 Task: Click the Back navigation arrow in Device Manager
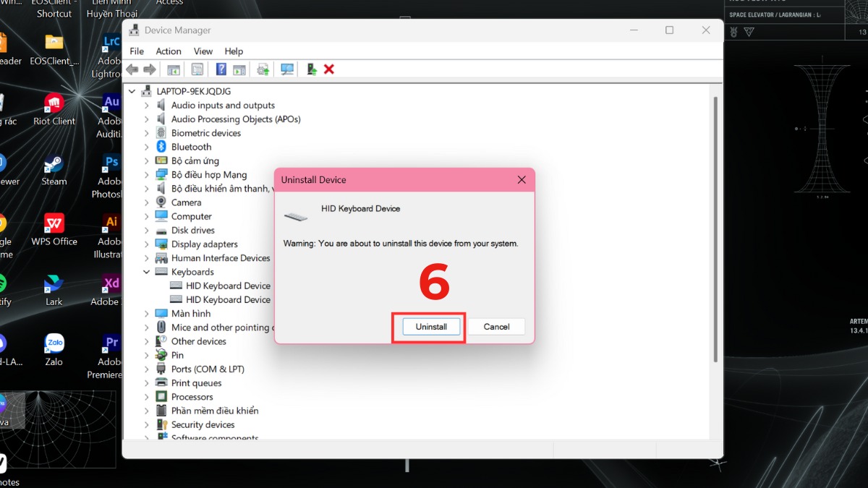132,69
